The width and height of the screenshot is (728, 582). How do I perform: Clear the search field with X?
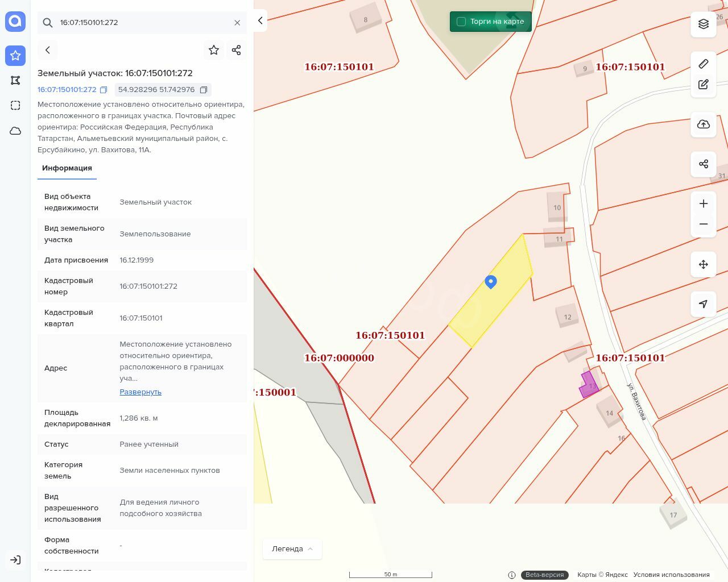[237, 23]
